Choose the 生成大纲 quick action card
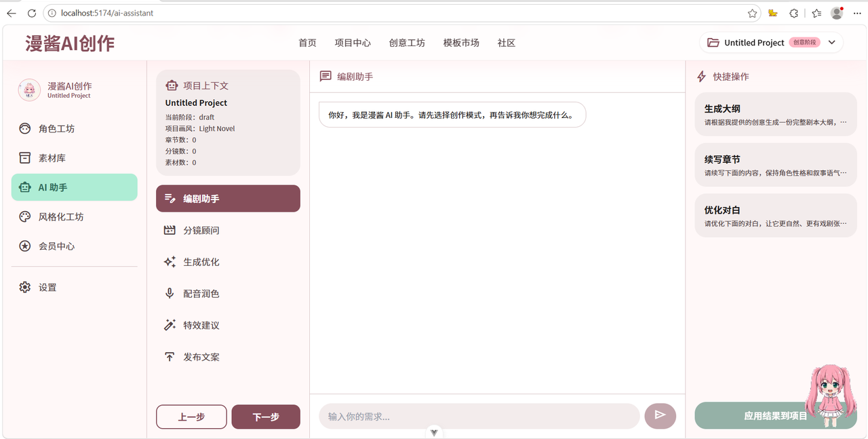868x439 pixels. [x=776, y=114]
